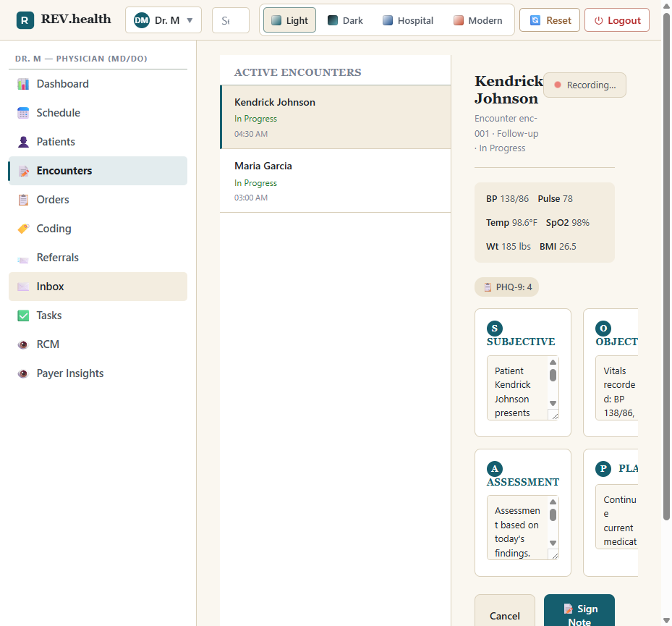Click the Hospital theme color swatch
Screen dimensions: 672x626
pyautogui.click(x=388, y=20)
